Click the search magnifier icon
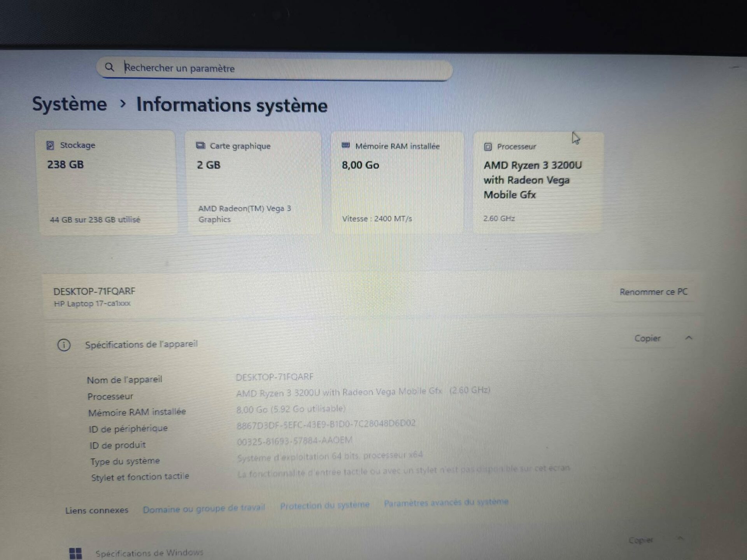 (109, 67)
